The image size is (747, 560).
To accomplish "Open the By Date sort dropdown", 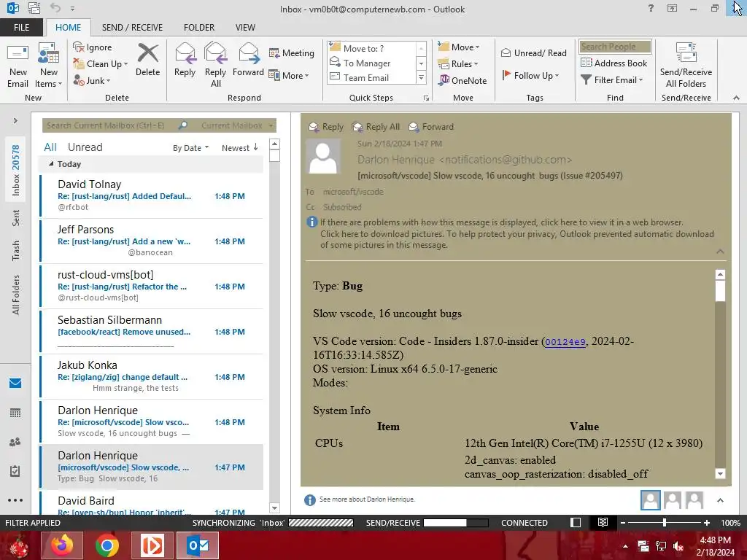I will coord(190,148).
